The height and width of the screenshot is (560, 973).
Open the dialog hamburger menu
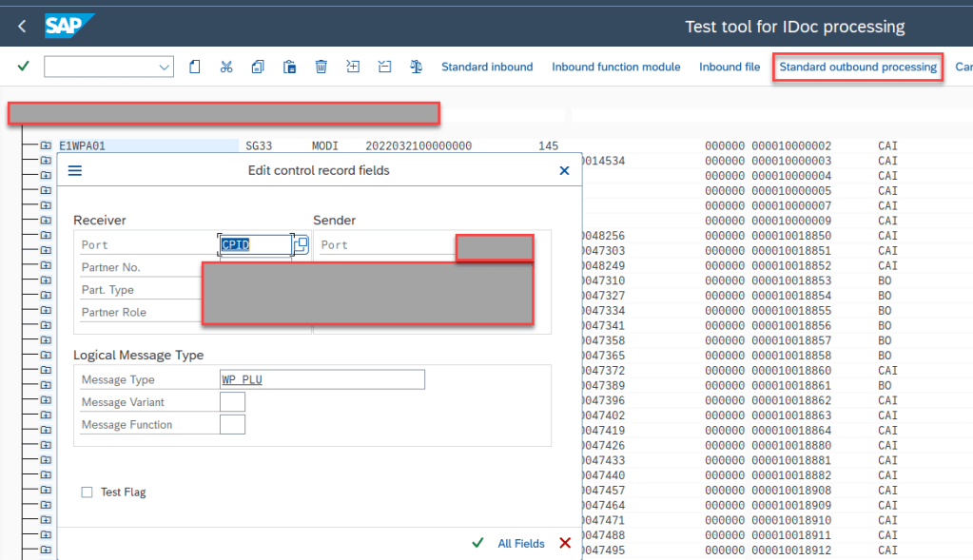point(75,171)
